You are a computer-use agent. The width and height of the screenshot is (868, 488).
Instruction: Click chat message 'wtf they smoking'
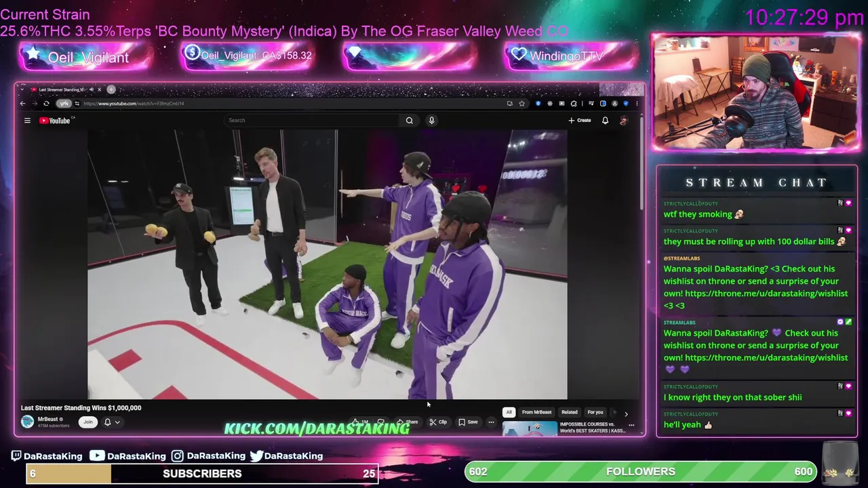click(703, 214)
